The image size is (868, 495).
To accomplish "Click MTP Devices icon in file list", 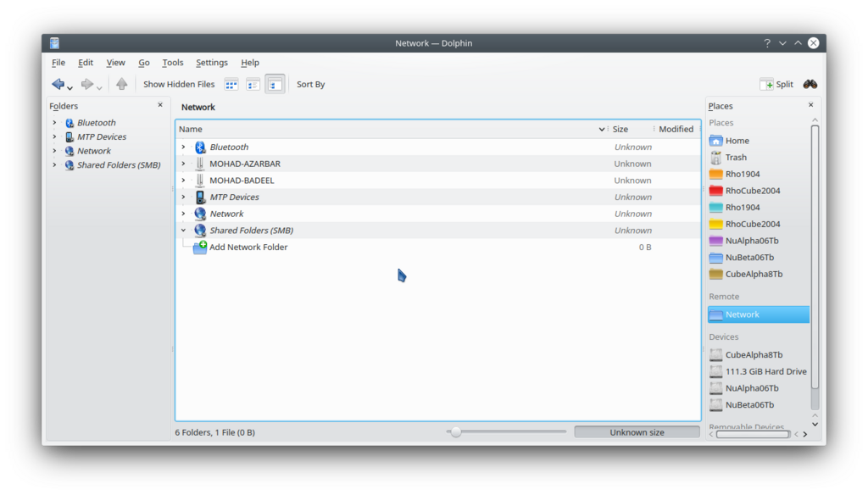I will pyautogui.click(x=200, y=197).
